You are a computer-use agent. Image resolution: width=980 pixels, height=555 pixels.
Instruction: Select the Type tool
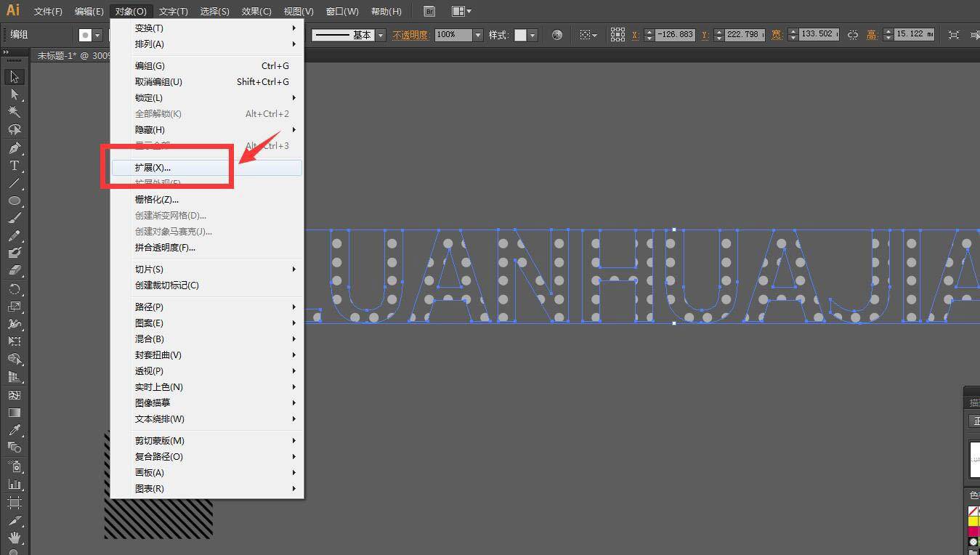pyautogui.click(x=14, y=166)
